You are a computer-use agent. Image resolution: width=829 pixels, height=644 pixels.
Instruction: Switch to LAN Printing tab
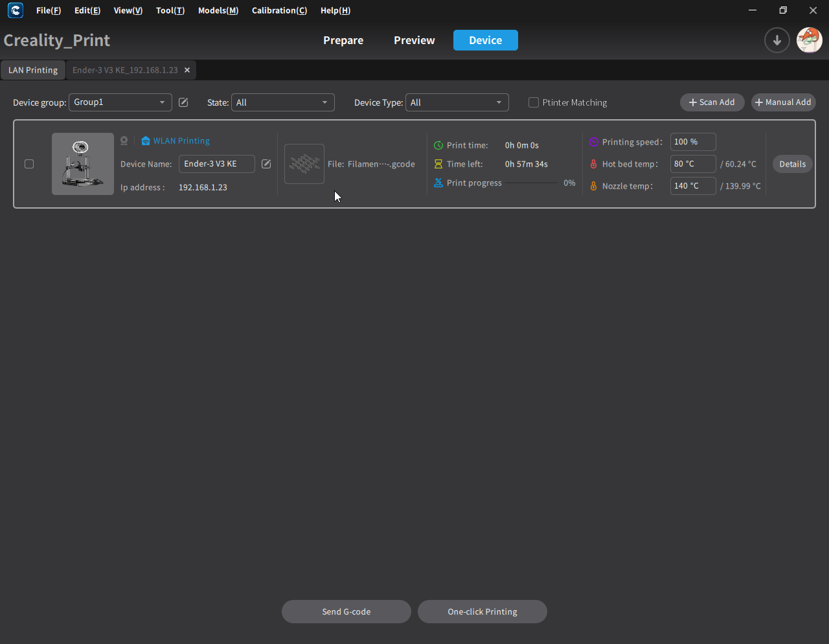pos(33,70)
